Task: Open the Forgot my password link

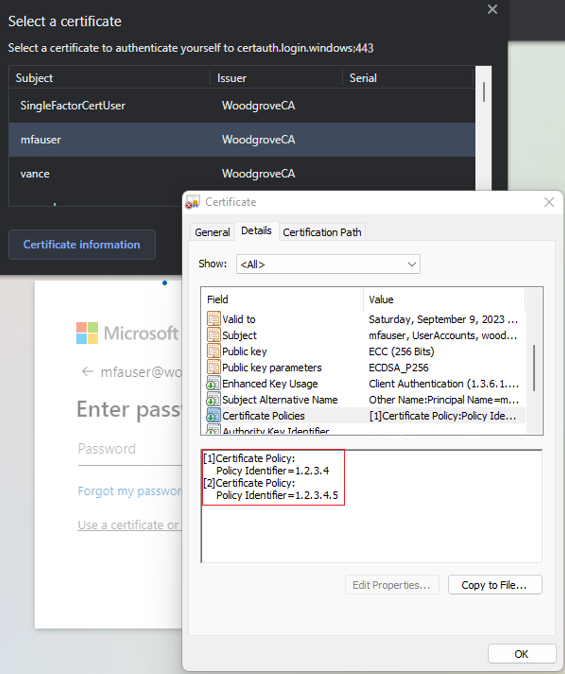Action: pyautogui.click(x=130, y=491)
